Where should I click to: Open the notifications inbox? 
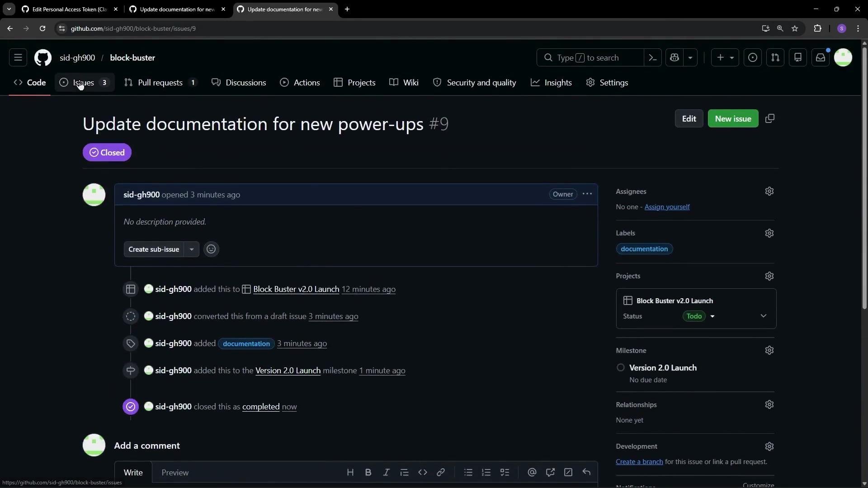[821, 57]
